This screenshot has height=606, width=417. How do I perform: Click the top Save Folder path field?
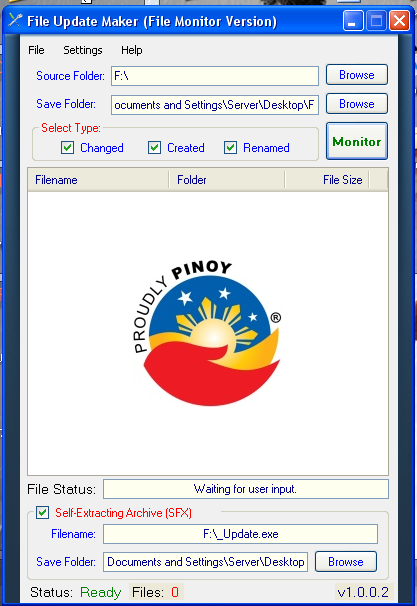coord(215,105)
